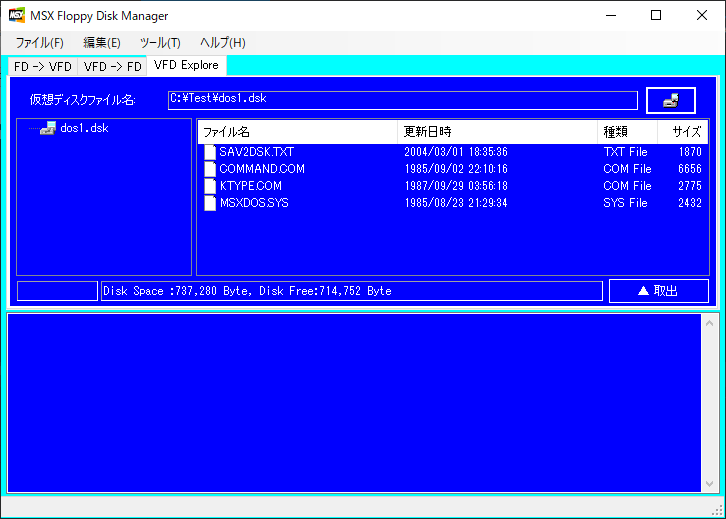Click the COMMAND.COM file icon

tap(210, 169)
